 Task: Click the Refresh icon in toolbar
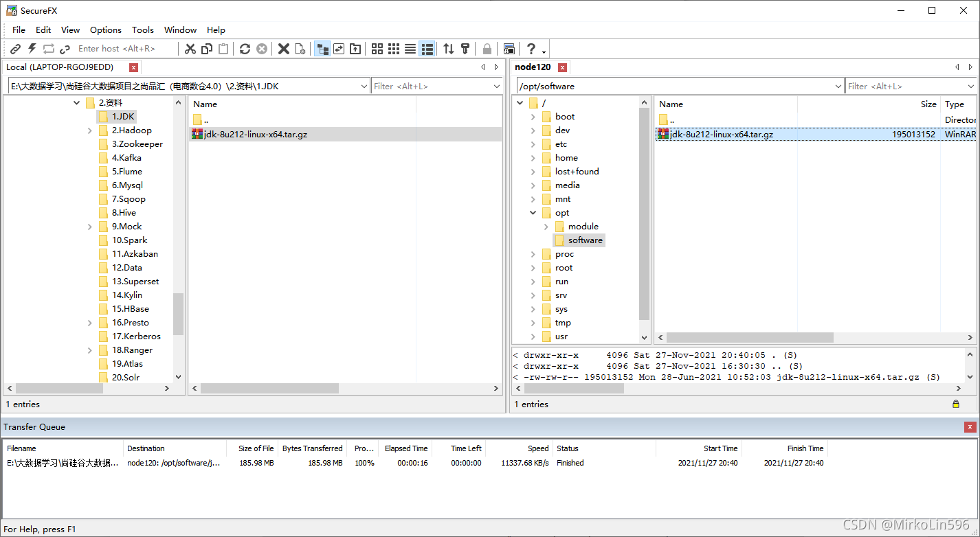(245, 49)
